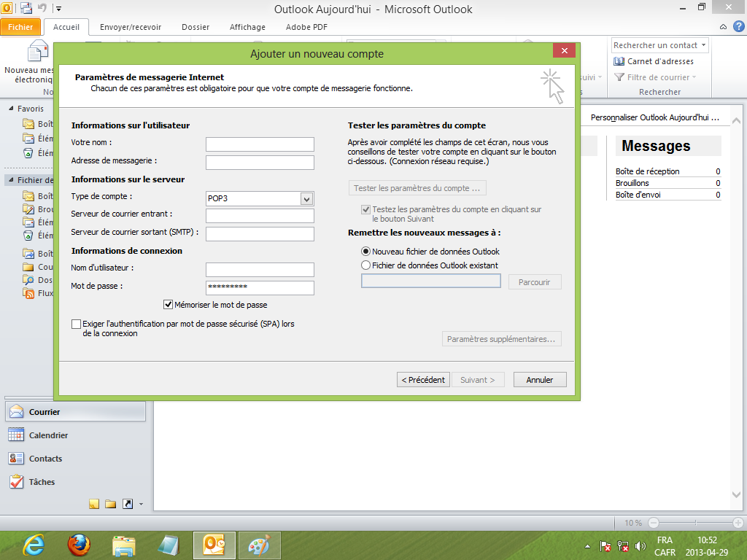747x560 pixels.
Task: Click the Serveur de courrier entrant field
Action: pyautogui.click(x=260, y=216)
